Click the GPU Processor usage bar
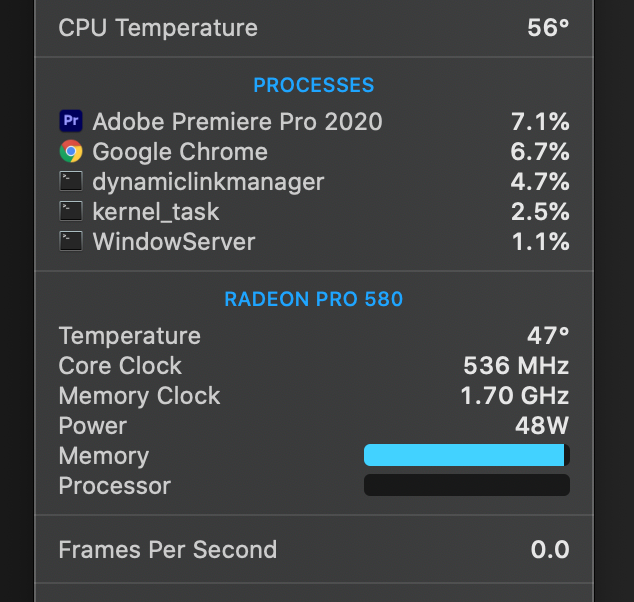 pos(467,485)
